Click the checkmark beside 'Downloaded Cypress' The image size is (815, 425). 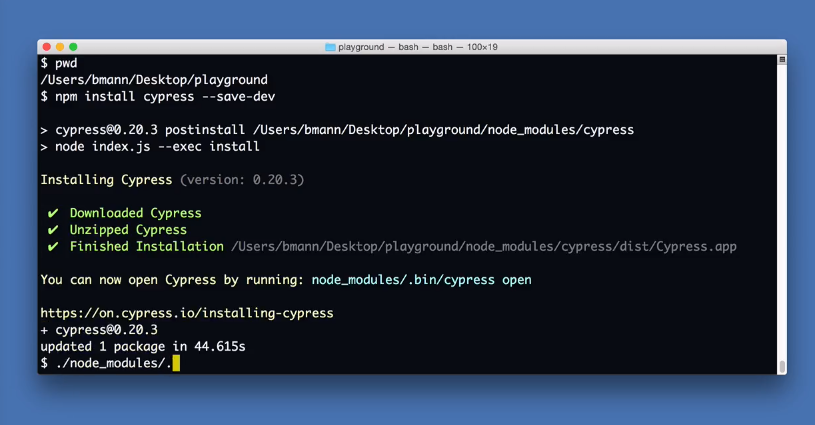53,213
